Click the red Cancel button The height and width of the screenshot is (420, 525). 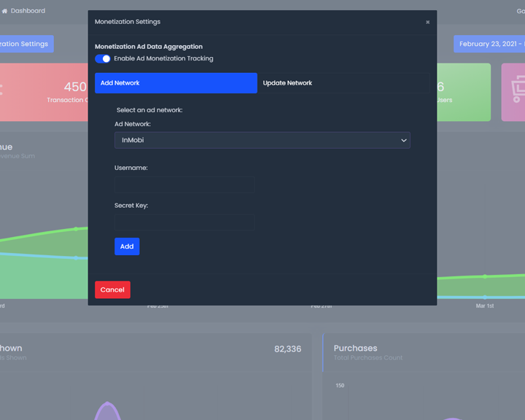point(112,289)
